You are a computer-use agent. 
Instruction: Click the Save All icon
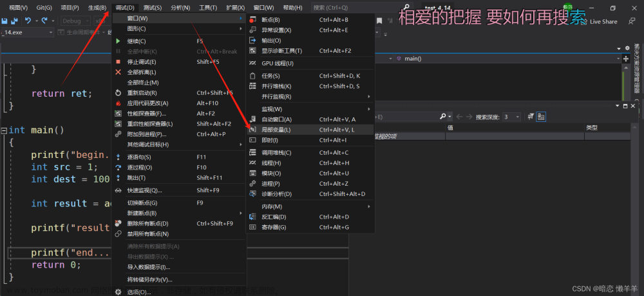(x=14, y=21)
